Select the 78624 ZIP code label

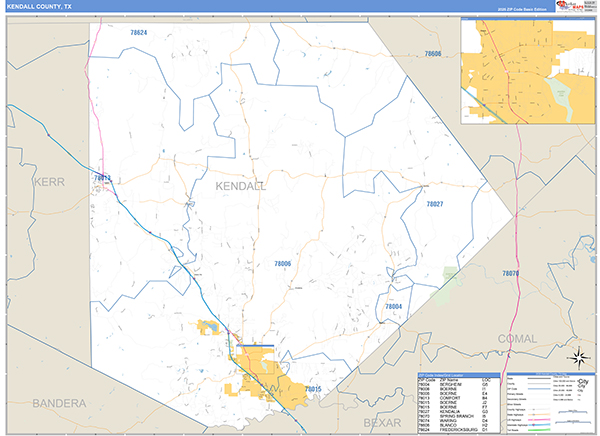[139, 33]
